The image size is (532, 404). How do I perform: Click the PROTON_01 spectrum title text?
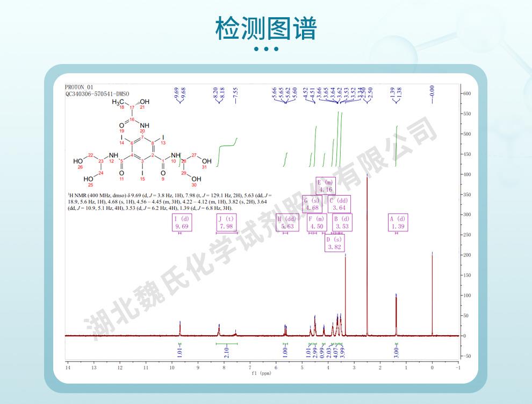click(x=79, y=87)
